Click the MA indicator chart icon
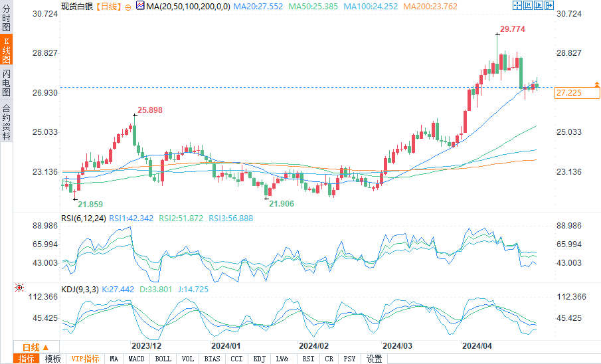The image size is (601, 364). tap(140, 6)
